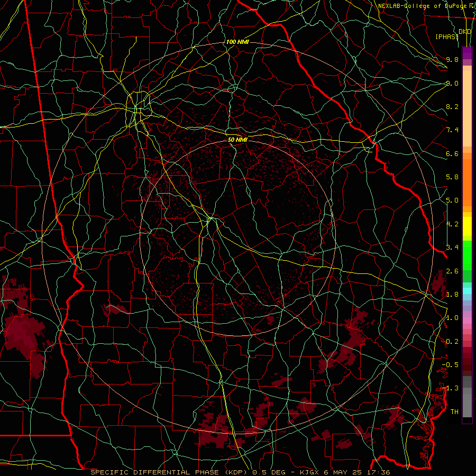Pick the orange segment of the color bar
Viewport: 476px width, 476px height.
click(467, 183)
